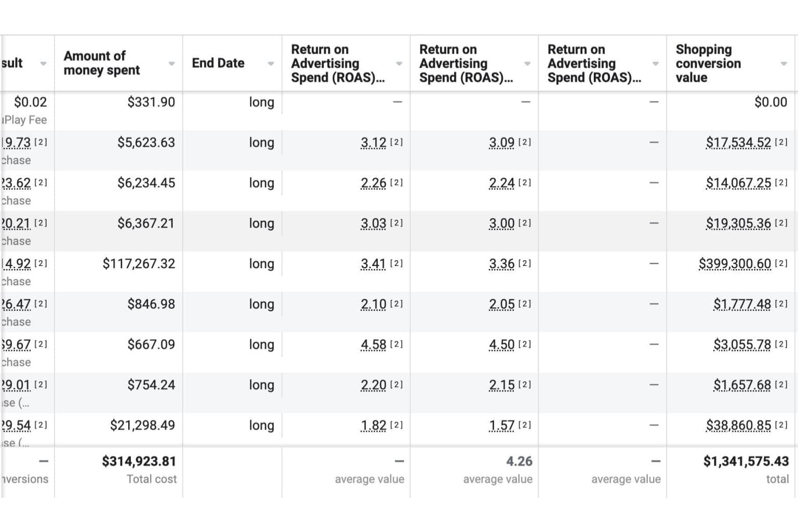This screenshot has width=798, height=532.
Task: Open the first ROAS column dropdown arrow
Action: (399, 64)
